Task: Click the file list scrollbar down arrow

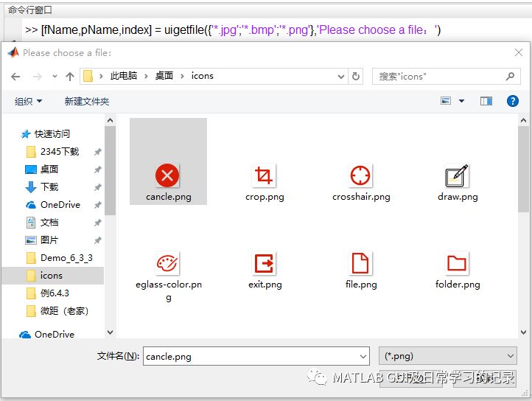Action: tap(523, 332)
